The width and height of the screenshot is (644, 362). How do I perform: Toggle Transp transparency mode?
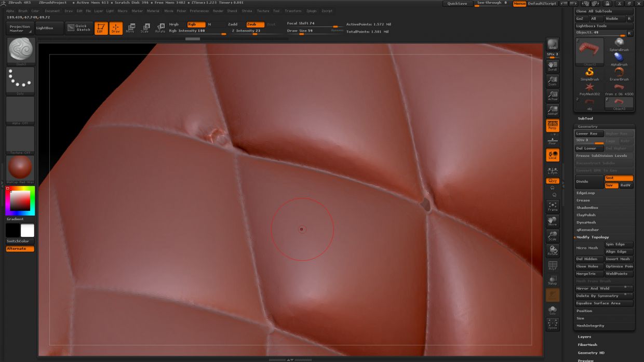[x=553, y=280]
